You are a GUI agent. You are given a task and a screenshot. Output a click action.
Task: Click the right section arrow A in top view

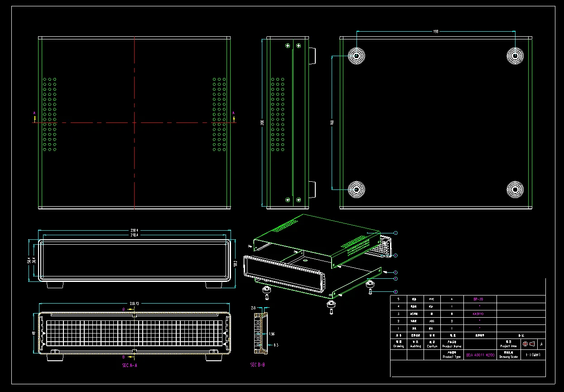(234, 116)
